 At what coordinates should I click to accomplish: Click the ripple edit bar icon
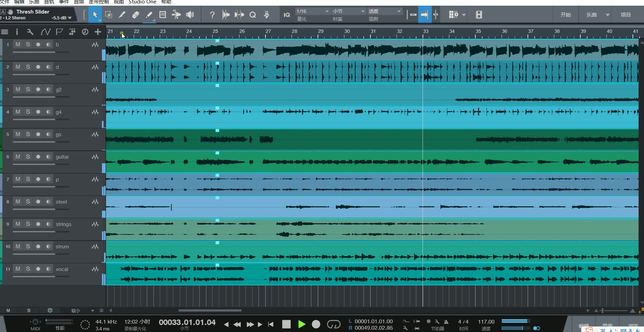click(x=412, y=15)
